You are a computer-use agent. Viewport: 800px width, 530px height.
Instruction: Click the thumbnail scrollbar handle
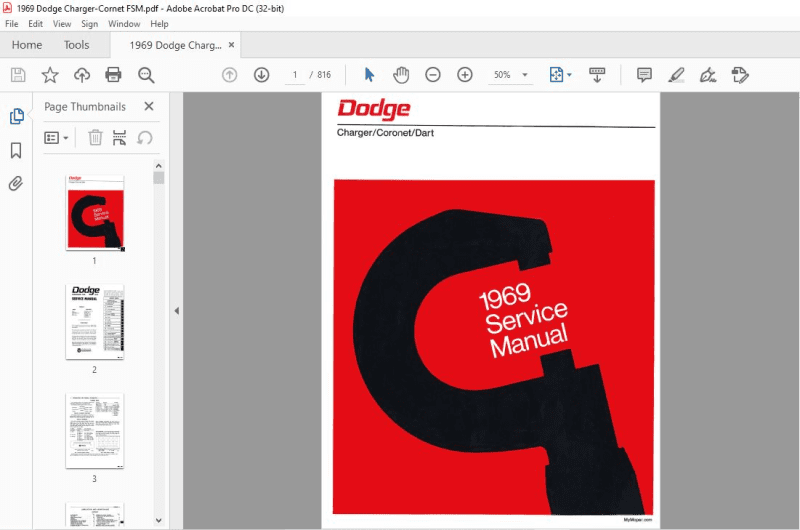tap(159, 178)
